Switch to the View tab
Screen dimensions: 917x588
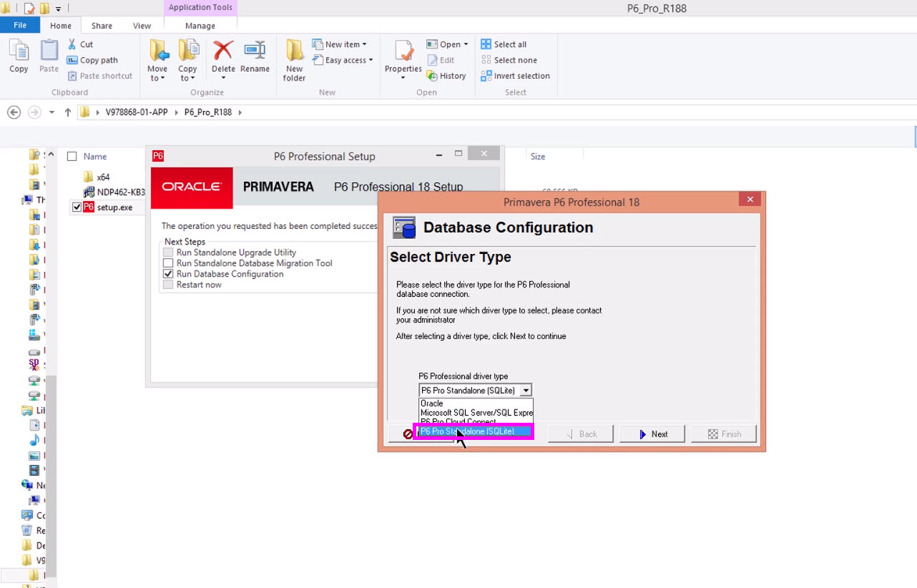[x=142, y=26]
